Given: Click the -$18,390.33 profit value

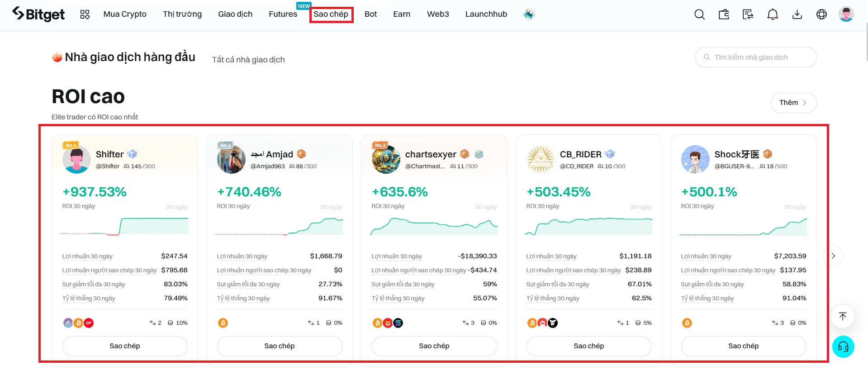Looking at the screenshot, I should click(477, 256).
